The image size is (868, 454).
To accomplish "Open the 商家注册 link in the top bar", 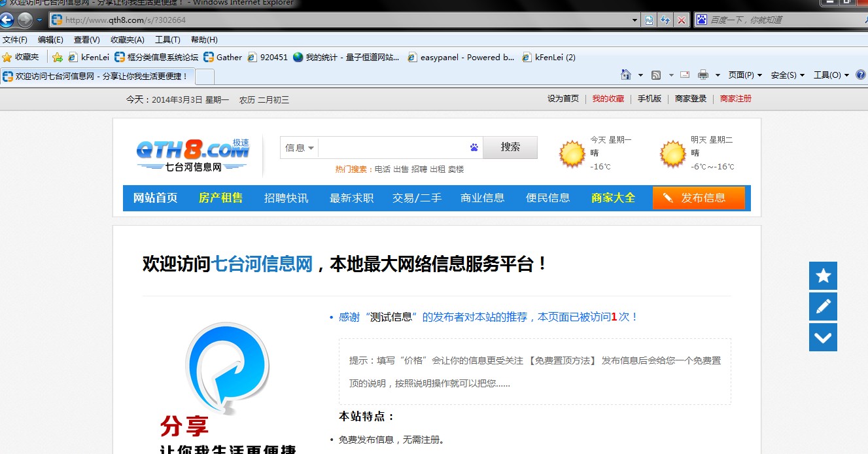I will pos(735,99).
